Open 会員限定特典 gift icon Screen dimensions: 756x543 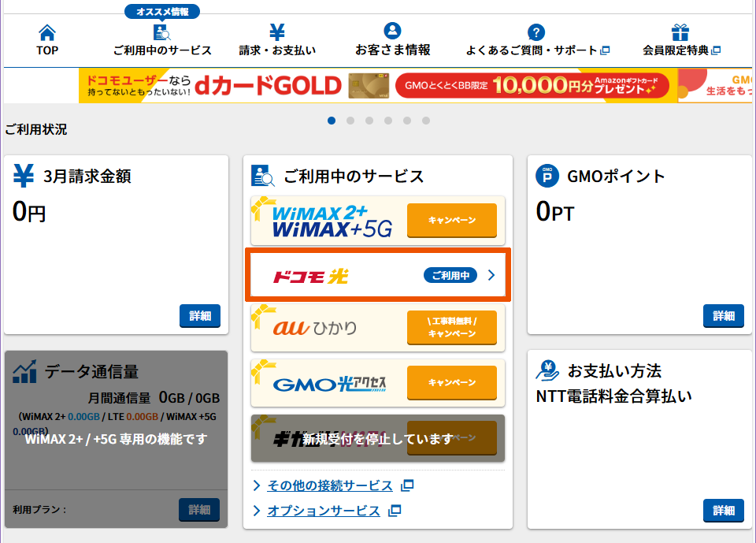pyautogui.click(x=680, y=32)
